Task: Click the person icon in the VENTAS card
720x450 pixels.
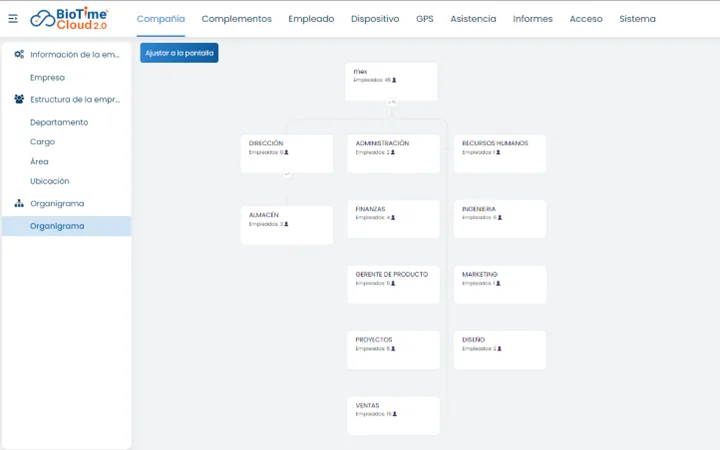Action: 394,414
